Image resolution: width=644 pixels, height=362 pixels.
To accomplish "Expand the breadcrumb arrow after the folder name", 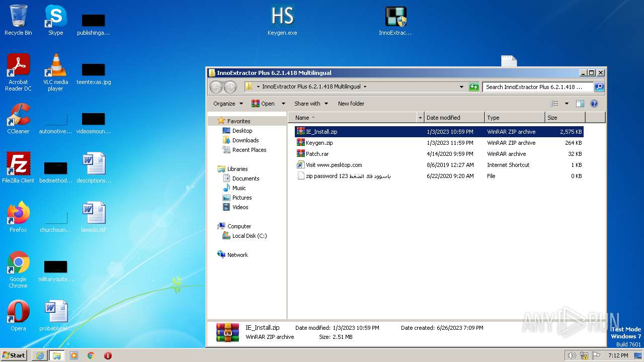I will point(365,87).
